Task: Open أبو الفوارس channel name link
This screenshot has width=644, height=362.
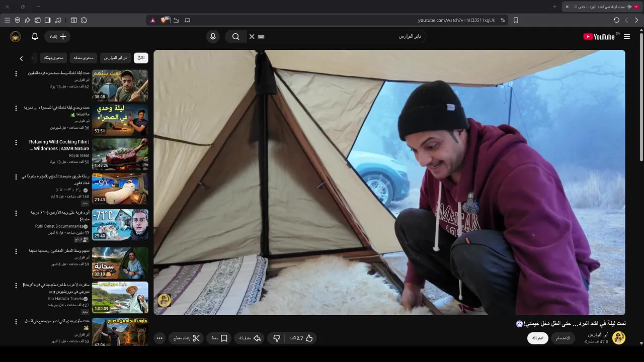Action: coord(598,335)
